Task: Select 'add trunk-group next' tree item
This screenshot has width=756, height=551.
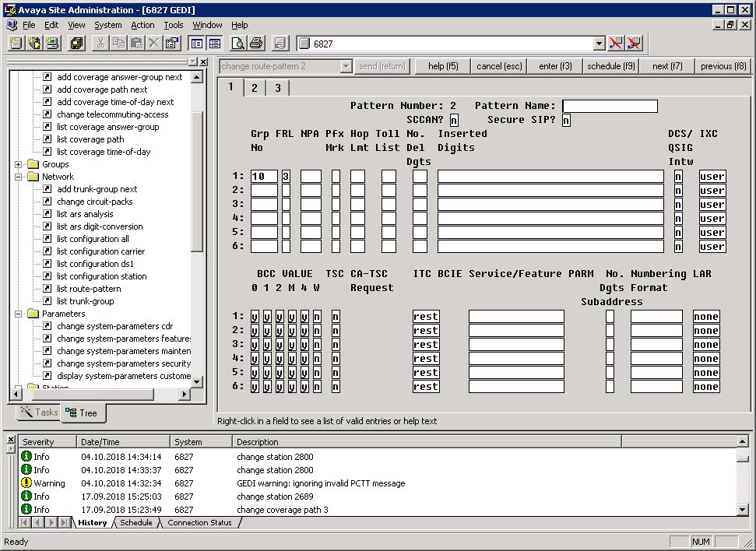Action: [97, 189]
